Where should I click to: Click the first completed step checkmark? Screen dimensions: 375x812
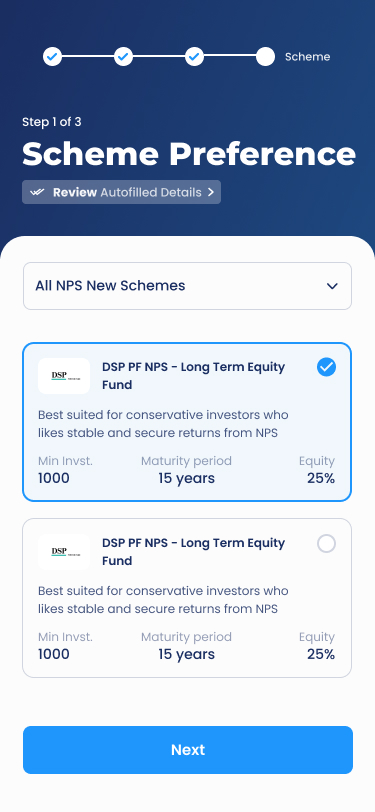pyautogui.click(x=52, y=56)
